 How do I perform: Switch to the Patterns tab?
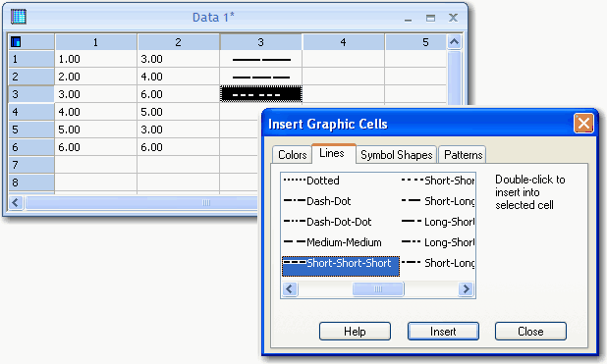(463, 155)
